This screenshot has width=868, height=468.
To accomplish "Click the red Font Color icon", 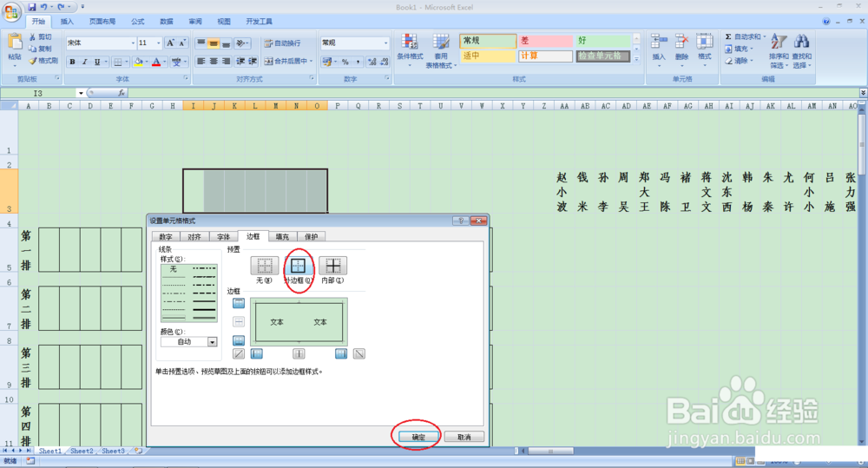I will click(156, 62).
